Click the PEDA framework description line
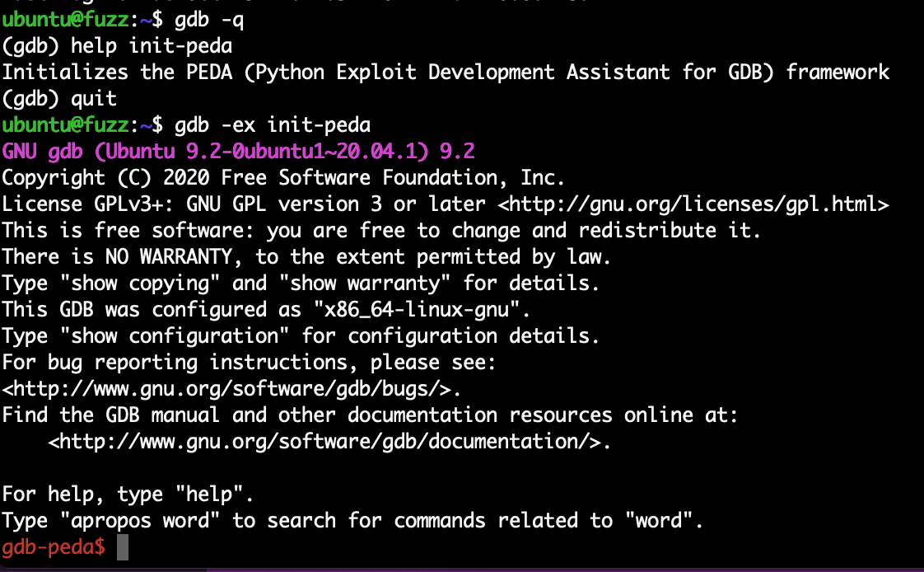This screenshot has height=572, width=924. tap(445, 73)
